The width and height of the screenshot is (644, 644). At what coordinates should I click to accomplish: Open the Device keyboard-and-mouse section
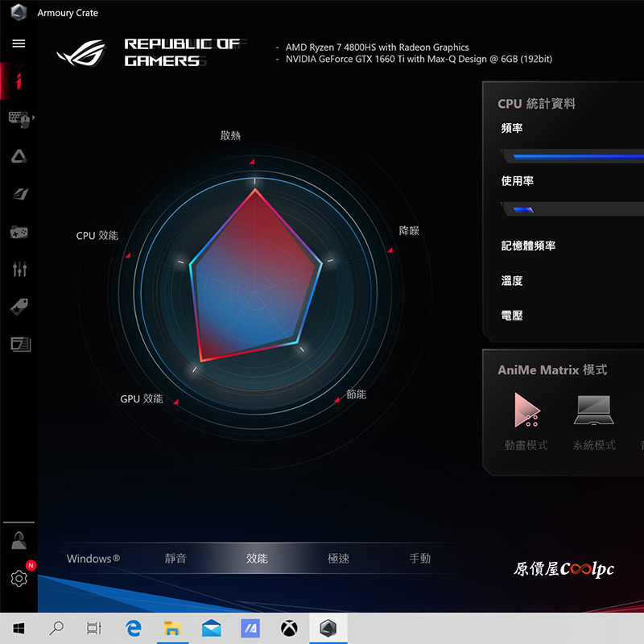click(x=19, y=118)
